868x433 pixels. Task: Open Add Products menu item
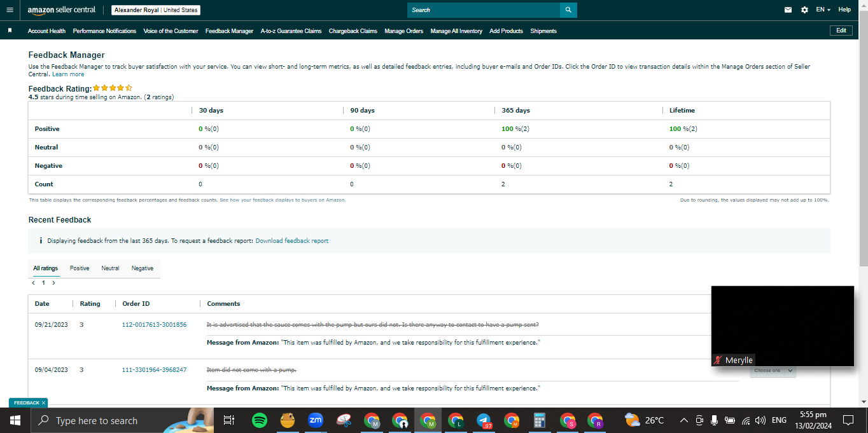pos(506,31)
